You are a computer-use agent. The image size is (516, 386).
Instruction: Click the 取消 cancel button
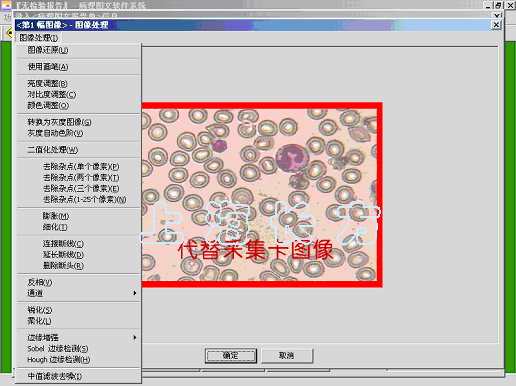coord(287,356)
